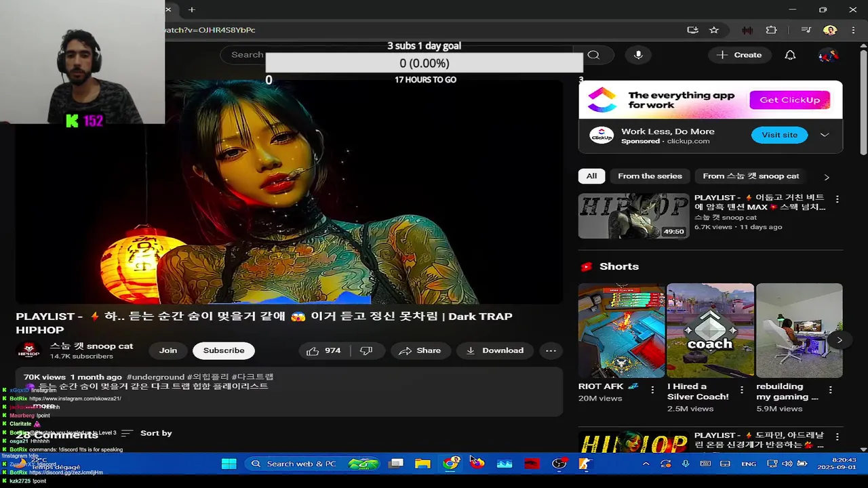The image size is (868, 488).
Task: Open the 스눕 캣 snoop cat channel name link
Action: pos(92,346)
